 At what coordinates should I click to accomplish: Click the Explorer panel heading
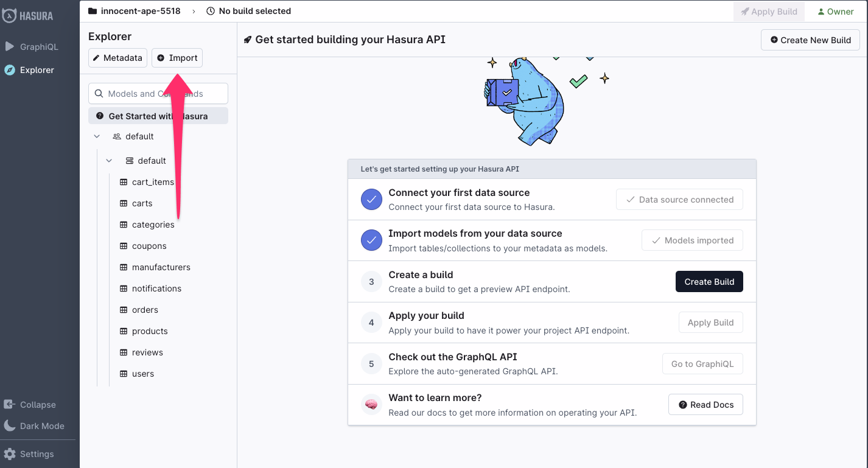(x=110, y=37)
